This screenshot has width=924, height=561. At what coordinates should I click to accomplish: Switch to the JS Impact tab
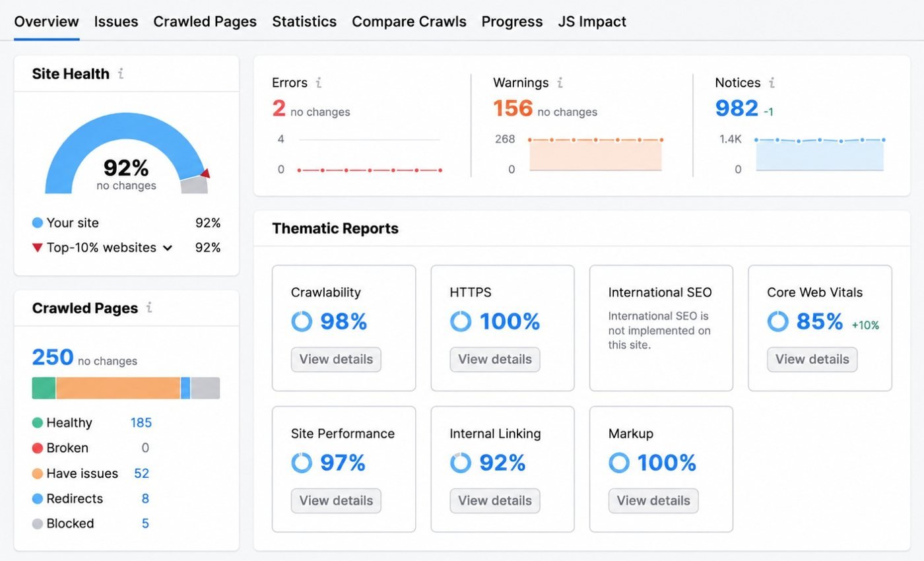pos(592,21)
